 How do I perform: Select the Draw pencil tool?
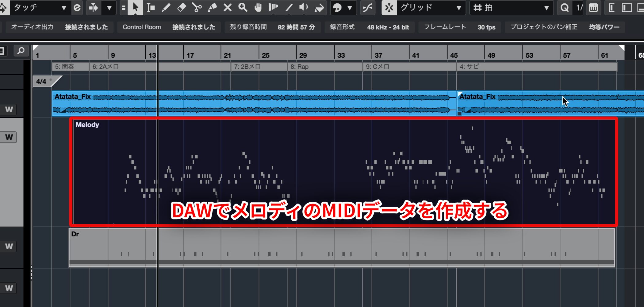click(166, 7)
